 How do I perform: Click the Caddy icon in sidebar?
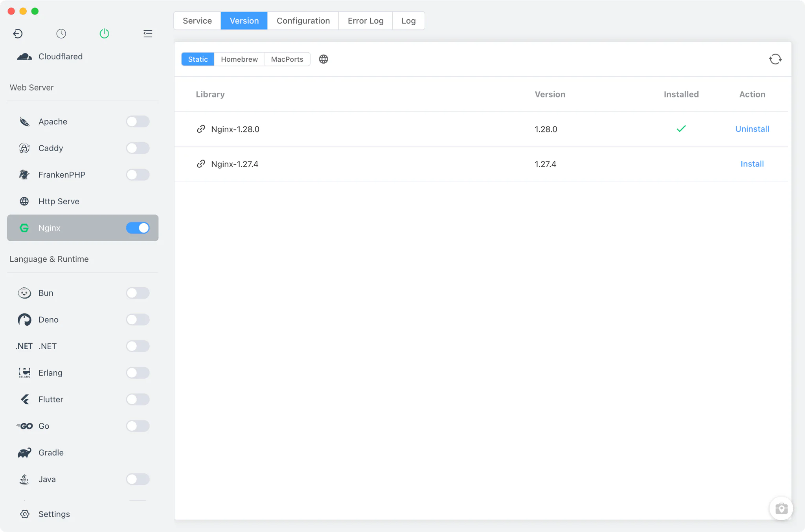tap(24, 148)
